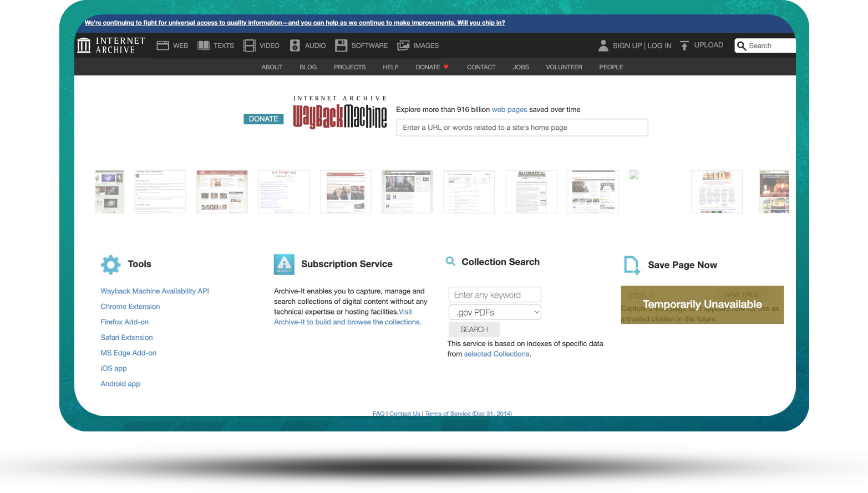Open the PROJECTS menu item
The height and width of the screenshot is (493, 868).
click(349, 67)
